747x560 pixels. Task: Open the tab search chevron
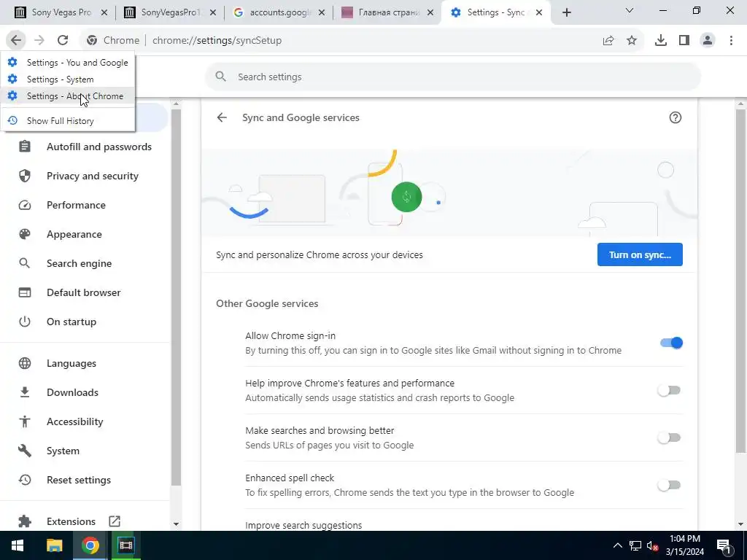pos(630,10)
